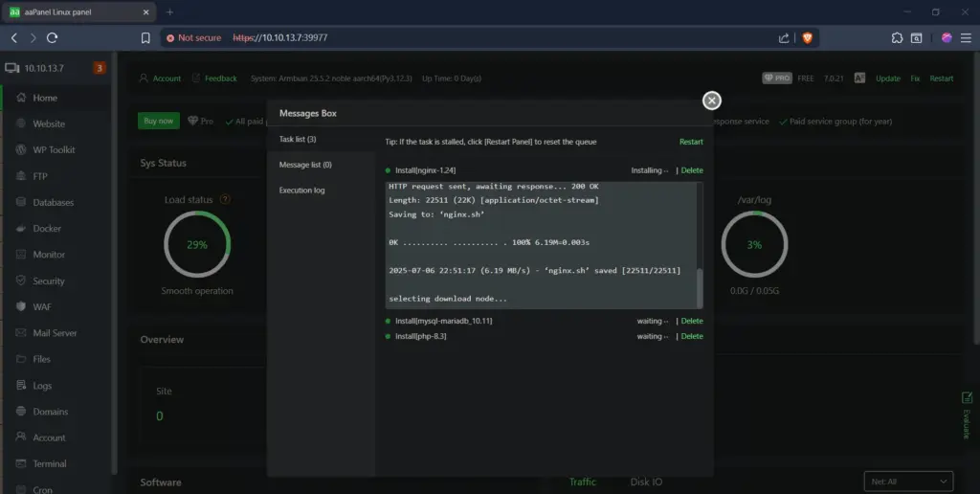Click the install log scrollbar
The width and height of the screenshot is (980, 494).
(700, 288)
